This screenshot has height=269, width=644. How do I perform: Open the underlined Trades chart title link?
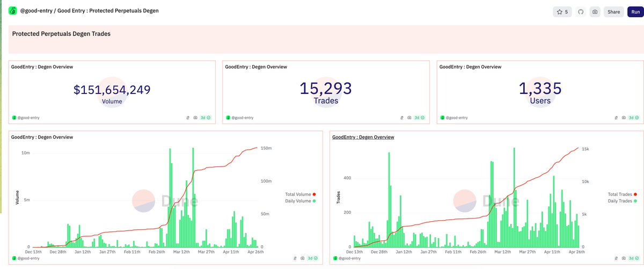click(x=363, y=137)
